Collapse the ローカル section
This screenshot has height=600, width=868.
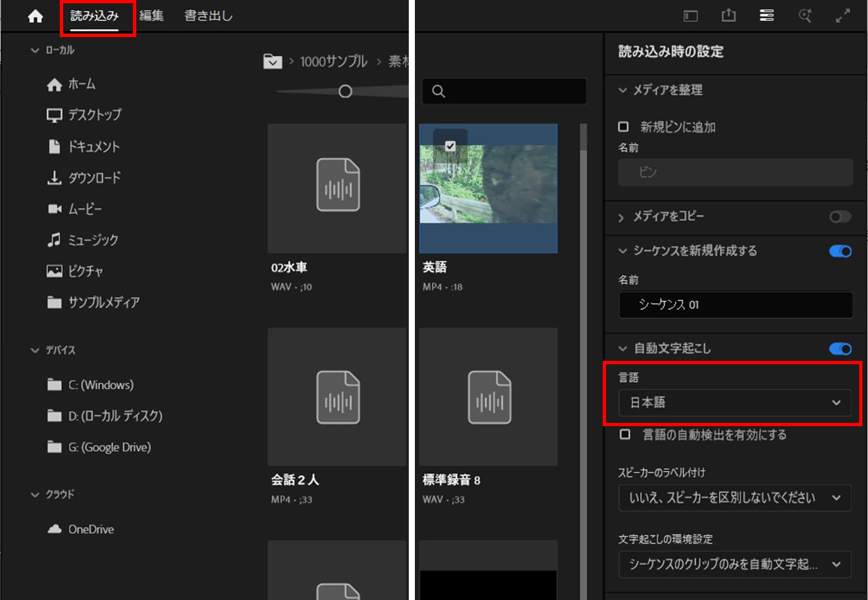pyautogui.click(x=35, y=50)
